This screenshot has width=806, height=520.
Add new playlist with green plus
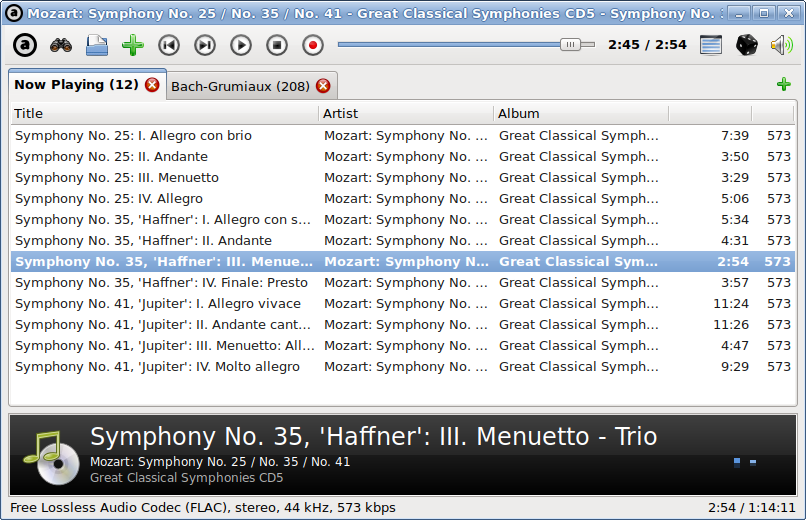pyautogui.click(x=783, y=84)
